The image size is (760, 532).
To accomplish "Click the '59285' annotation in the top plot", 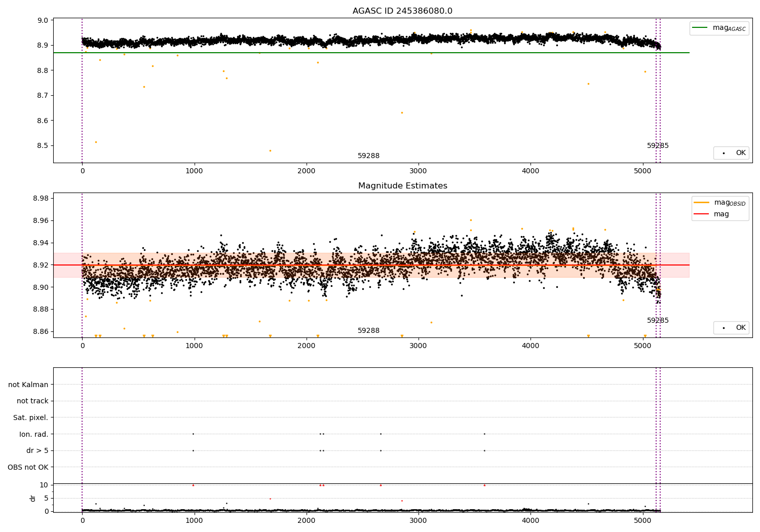I will tap(658, 146).
